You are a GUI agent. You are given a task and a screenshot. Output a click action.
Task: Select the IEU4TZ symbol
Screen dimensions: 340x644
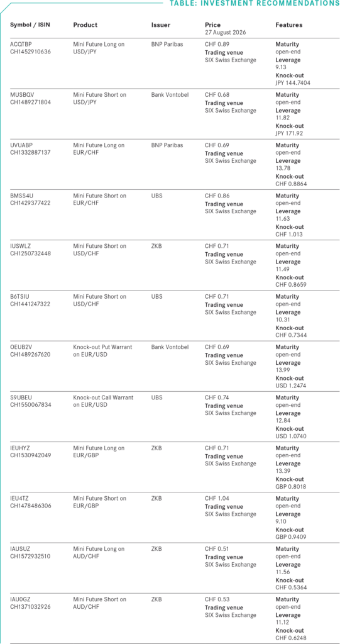(x=19, y=499)
